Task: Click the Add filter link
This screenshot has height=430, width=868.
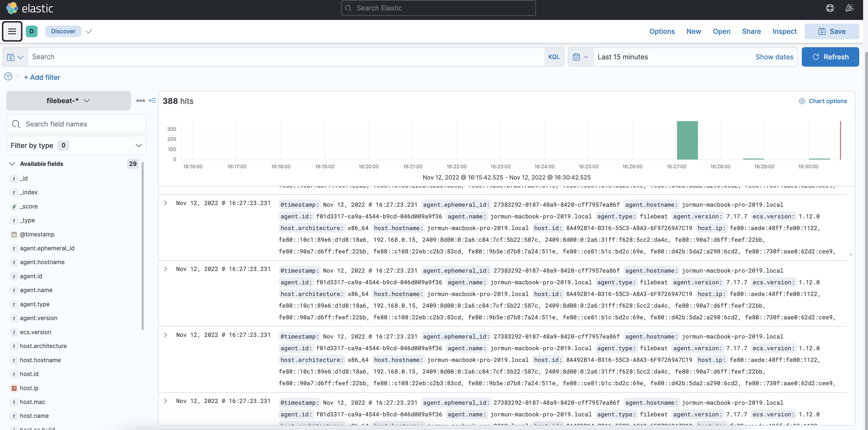Action: (x=42, y=77)
